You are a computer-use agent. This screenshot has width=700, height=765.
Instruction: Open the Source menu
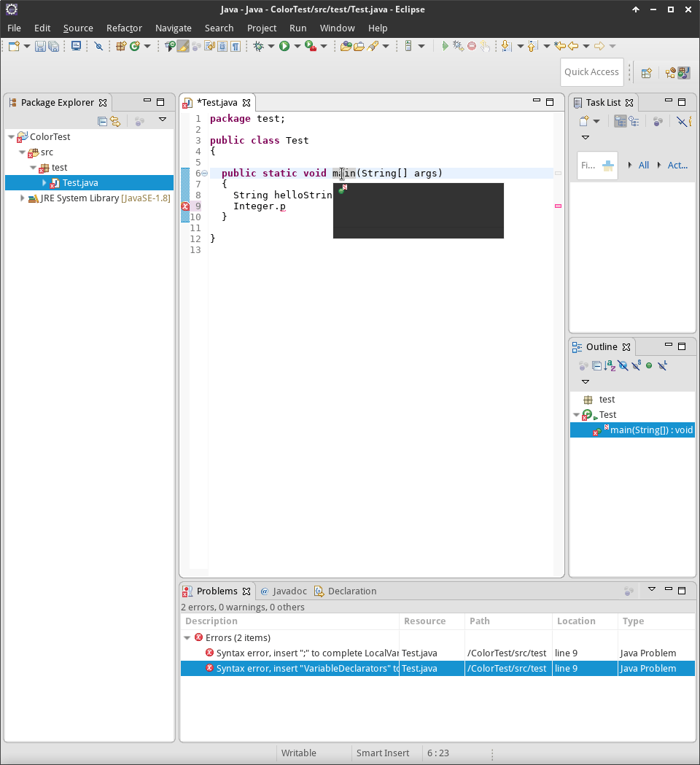click(78, 28)
